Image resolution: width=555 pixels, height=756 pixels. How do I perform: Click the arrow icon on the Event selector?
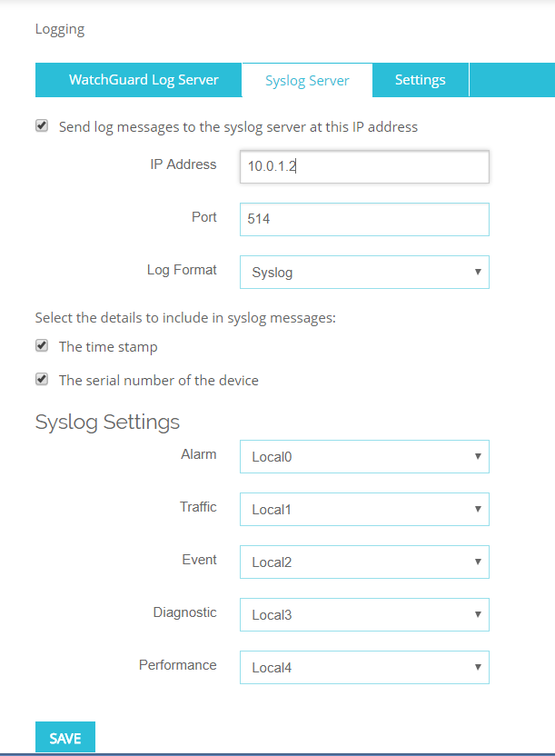[x=478, y=562]
